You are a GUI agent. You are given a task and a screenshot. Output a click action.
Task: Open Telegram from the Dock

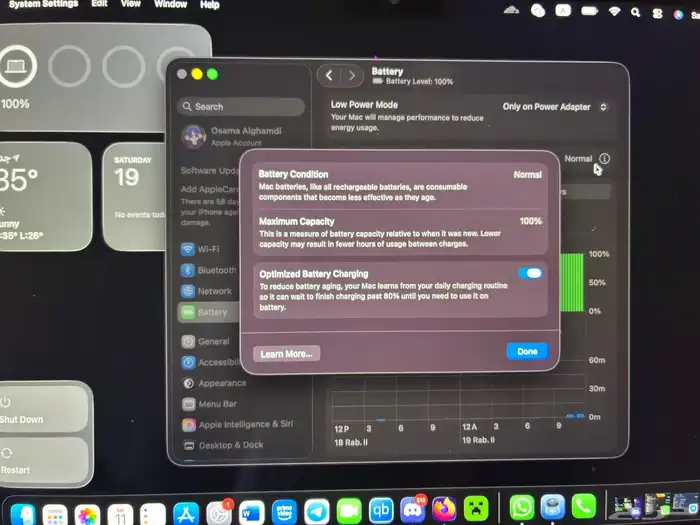click(317, 512)
